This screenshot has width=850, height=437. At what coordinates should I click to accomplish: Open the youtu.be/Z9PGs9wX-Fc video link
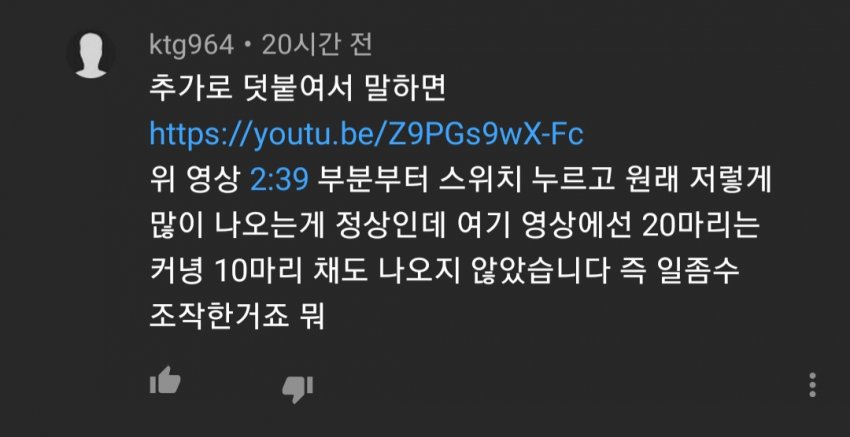366,136
